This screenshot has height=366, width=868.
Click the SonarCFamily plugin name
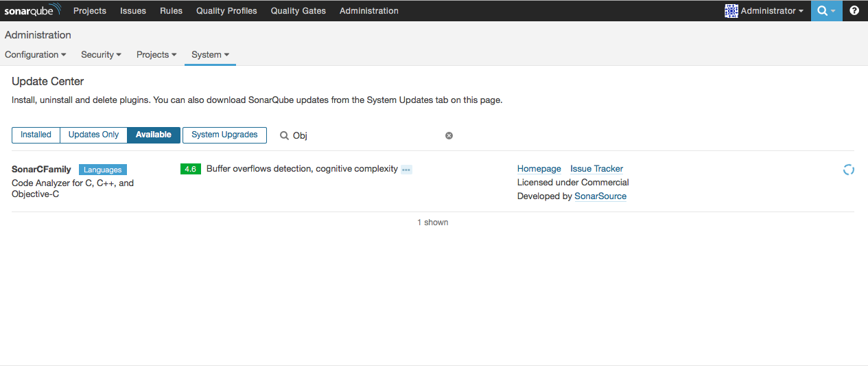tap(41, 169)
